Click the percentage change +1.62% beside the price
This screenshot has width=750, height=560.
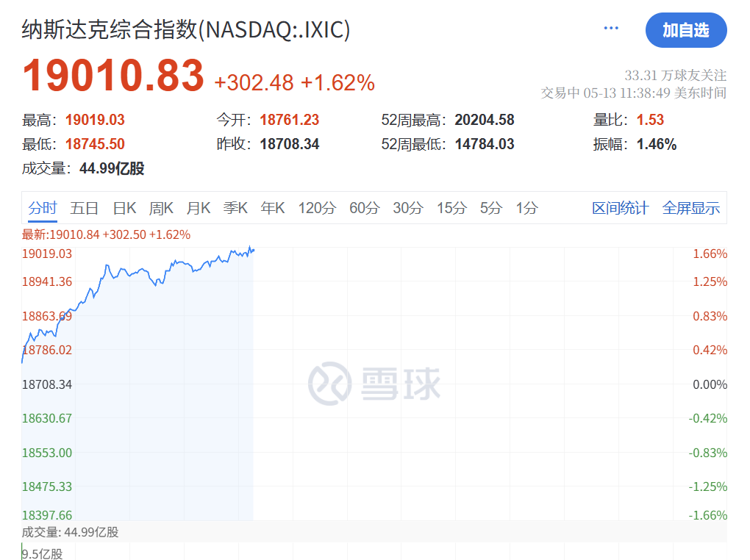pyautogui.click(x=337, y=83)
